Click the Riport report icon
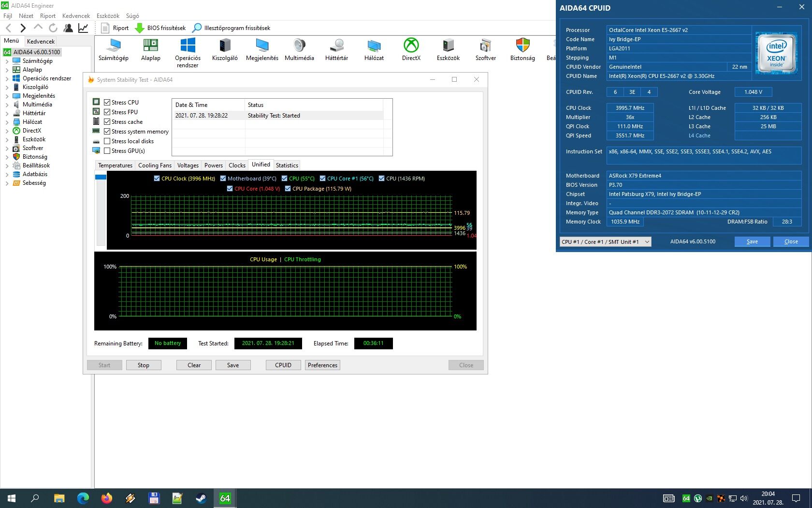The image size is (812, 508). click(105, 28)
